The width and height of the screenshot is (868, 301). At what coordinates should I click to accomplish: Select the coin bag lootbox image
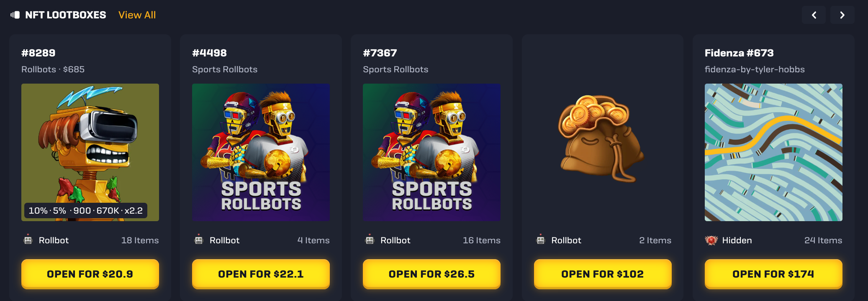click(x=601, y=139)
